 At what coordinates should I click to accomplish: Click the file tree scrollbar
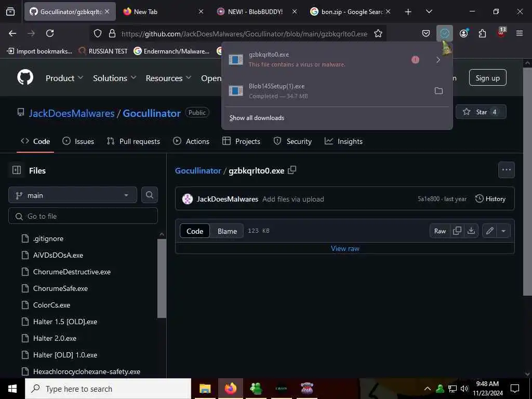click(162, 278)
